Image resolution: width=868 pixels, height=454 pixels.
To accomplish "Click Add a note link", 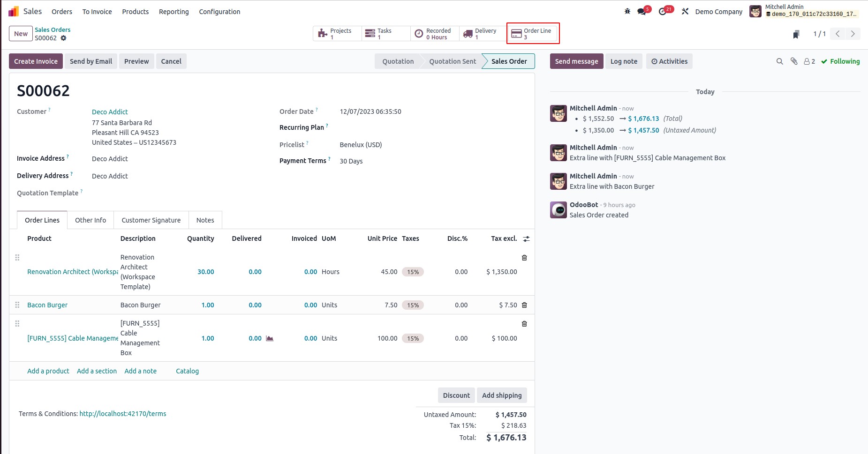I will pos(141,371).
